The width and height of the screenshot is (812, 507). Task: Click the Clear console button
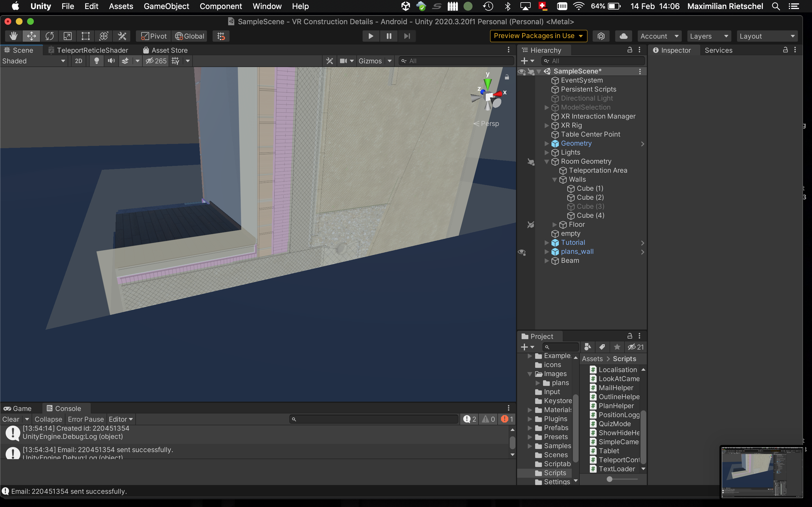[11, 419]
